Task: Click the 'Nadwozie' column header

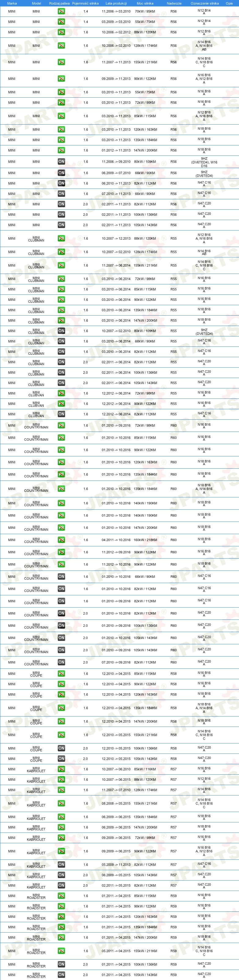Action: click(174, 3)
